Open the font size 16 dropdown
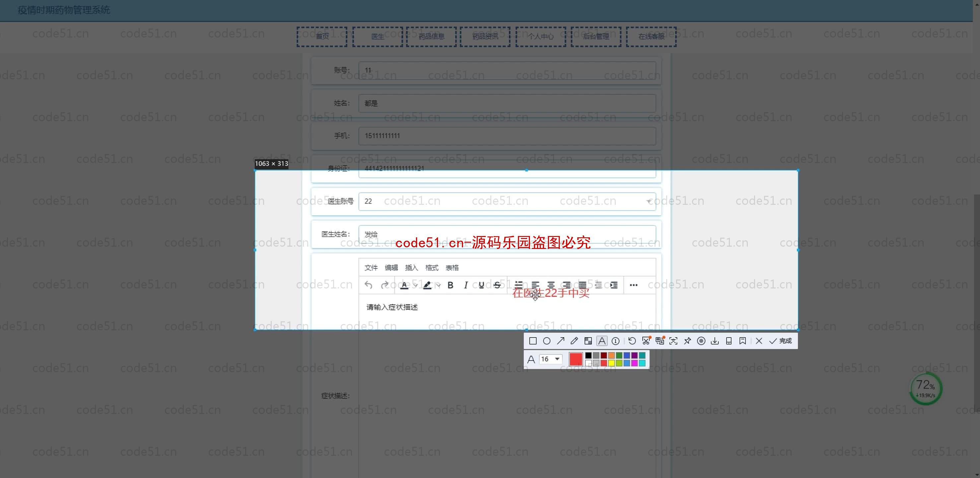980x478 pixels. [x=550, y=359]
